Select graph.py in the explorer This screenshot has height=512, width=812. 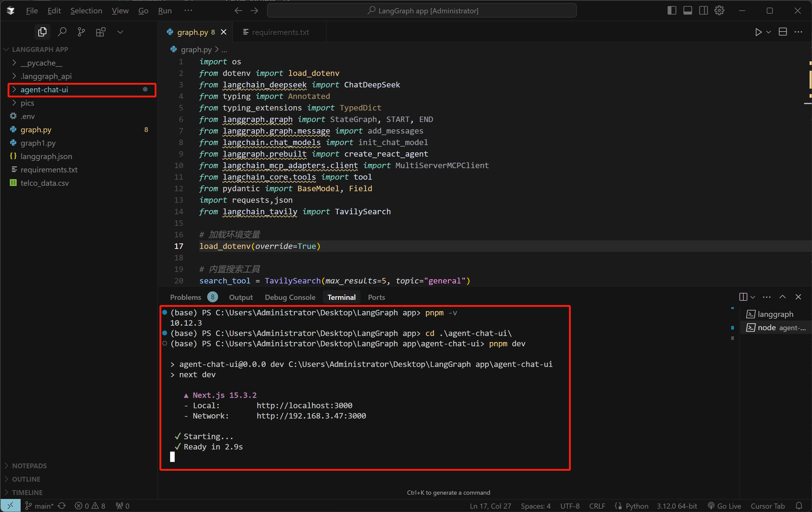coord(79,130)
